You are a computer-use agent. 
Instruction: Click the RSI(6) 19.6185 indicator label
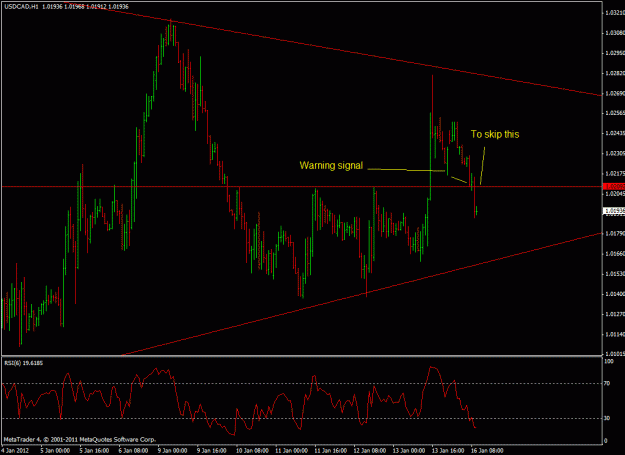pos(24,363)
